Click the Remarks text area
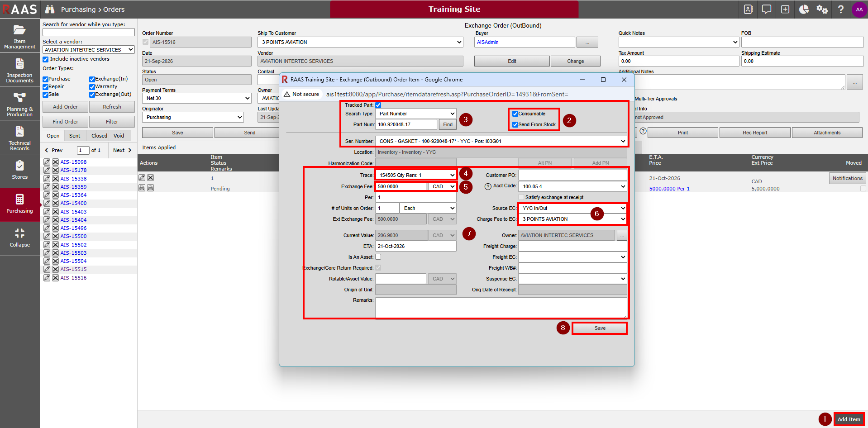 tap(501, 308)
